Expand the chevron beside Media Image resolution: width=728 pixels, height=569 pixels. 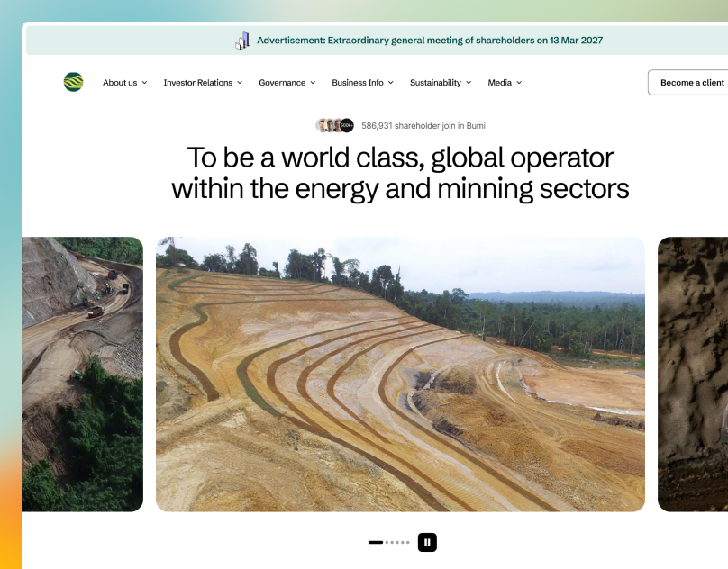coord(519,83)
